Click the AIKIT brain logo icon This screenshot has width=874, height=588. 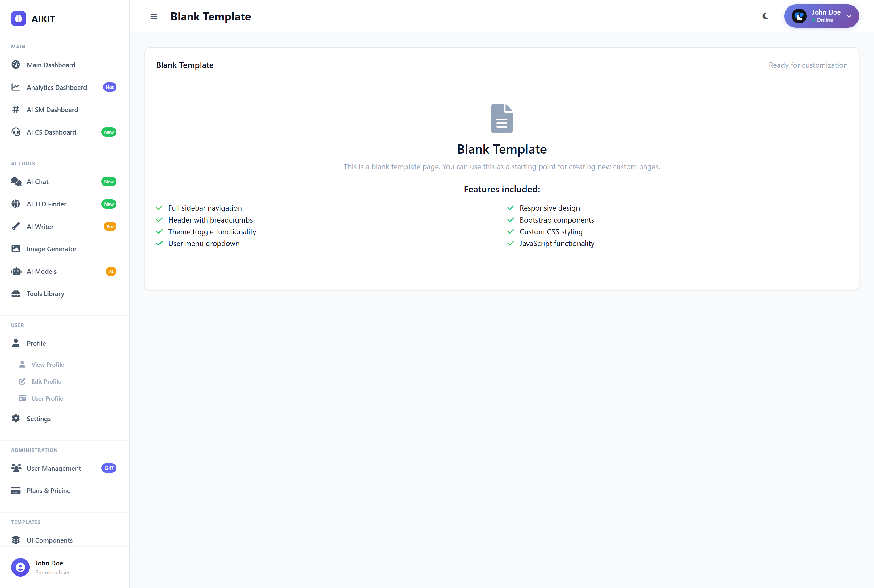coord(19,19)
